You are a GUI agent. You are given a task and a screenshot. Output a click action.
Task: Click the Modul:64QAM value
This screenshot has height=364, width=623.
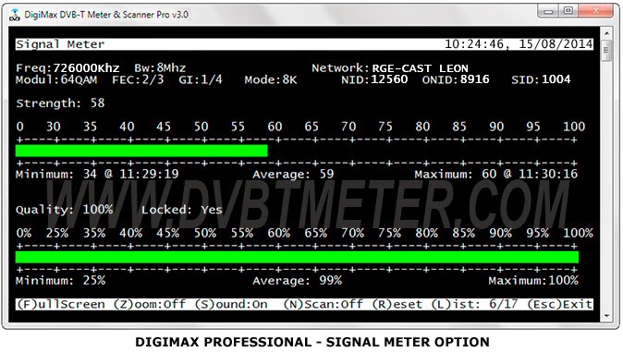pos(56,79)
